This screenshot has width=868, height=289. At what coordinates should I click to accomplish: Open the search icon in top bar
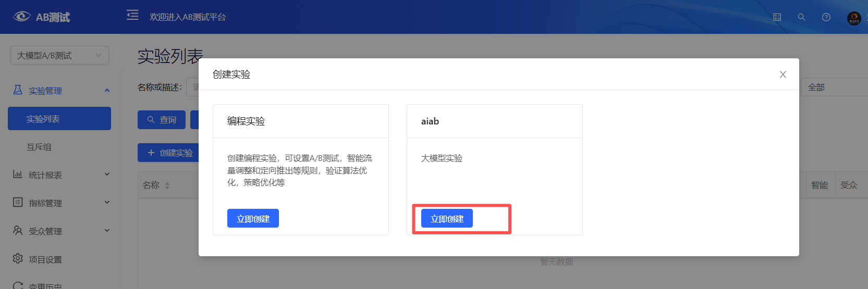pyautogui.click(x=801, y=17)
